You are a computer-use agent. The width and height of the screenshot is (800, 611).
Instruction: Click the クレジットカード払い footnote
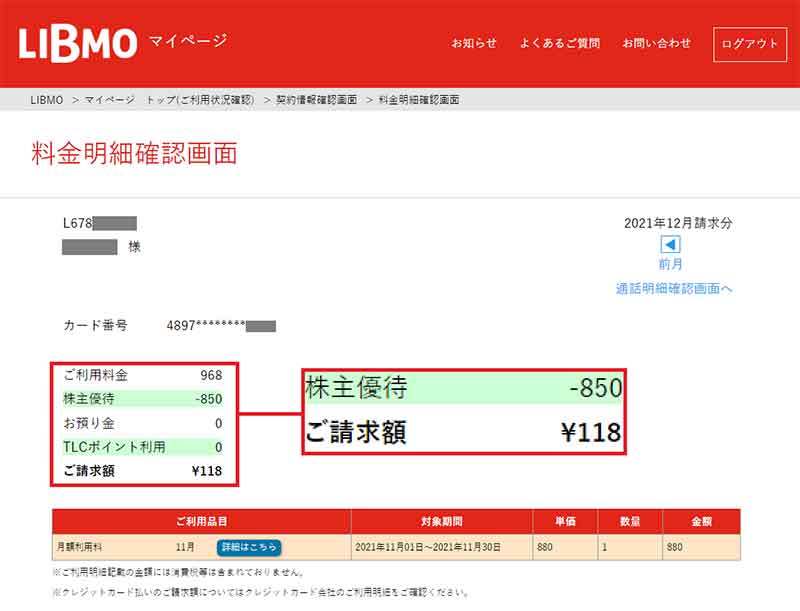click(x=260, y=593)
